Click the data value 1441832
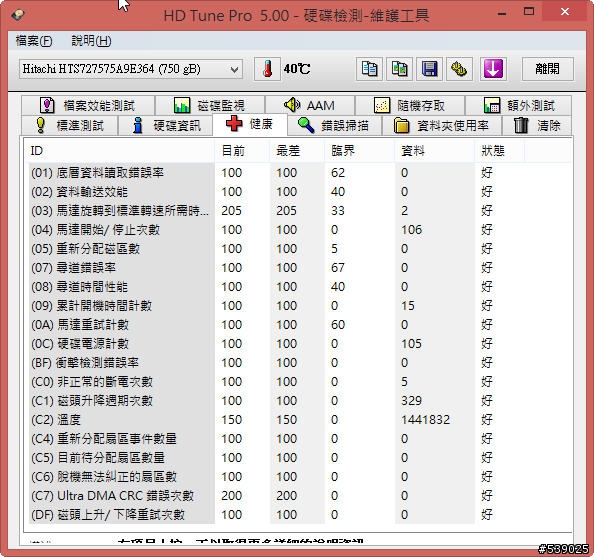The image size is (594, 557). 425,419
